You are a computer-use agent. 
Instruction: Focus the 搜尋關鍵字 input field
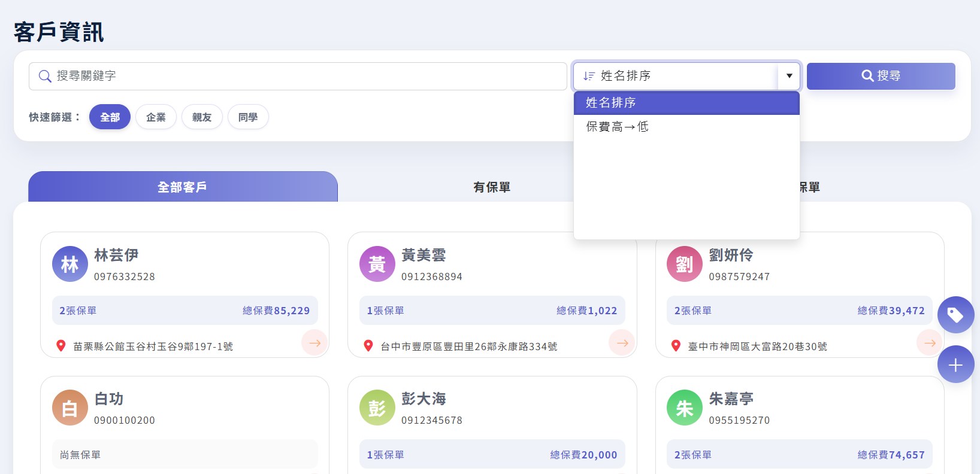point(298,76)
